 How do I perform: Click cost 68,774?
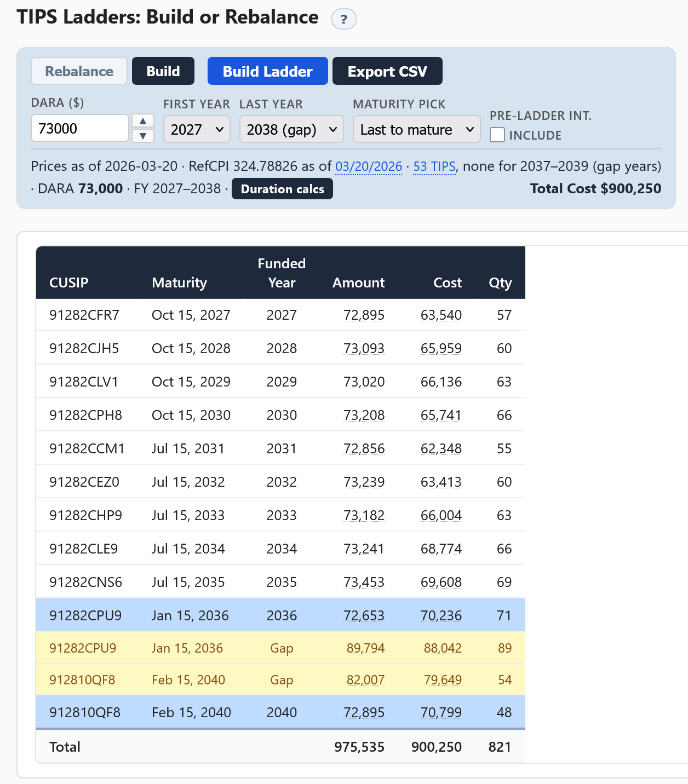(x=442, y=549)
